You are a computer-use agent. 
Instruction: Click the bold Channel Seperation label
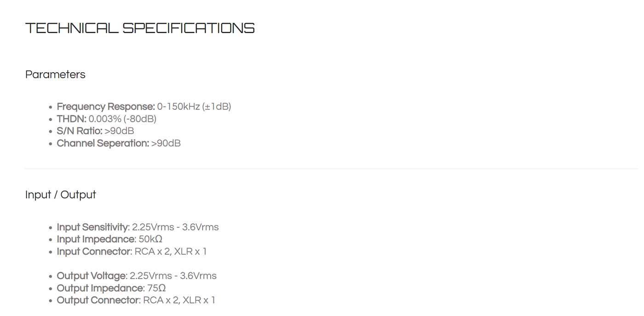coord(103,143)
